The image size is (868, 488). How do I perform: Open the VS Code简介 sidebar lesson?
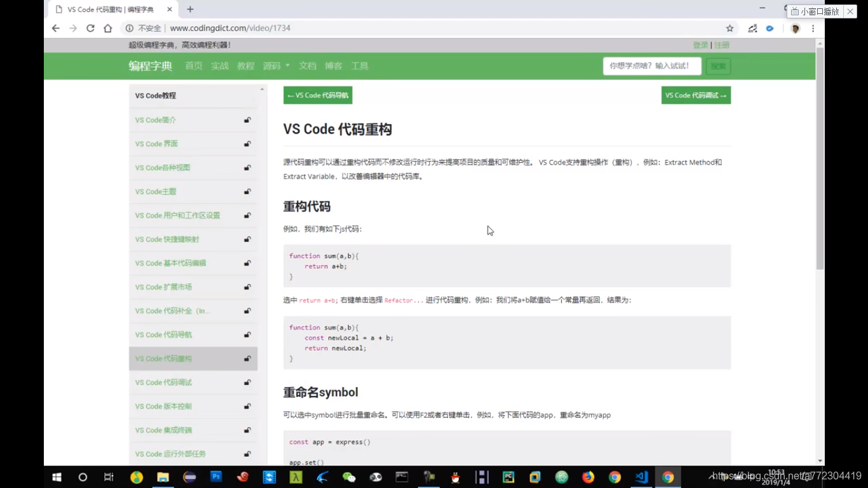click(156, 120)
